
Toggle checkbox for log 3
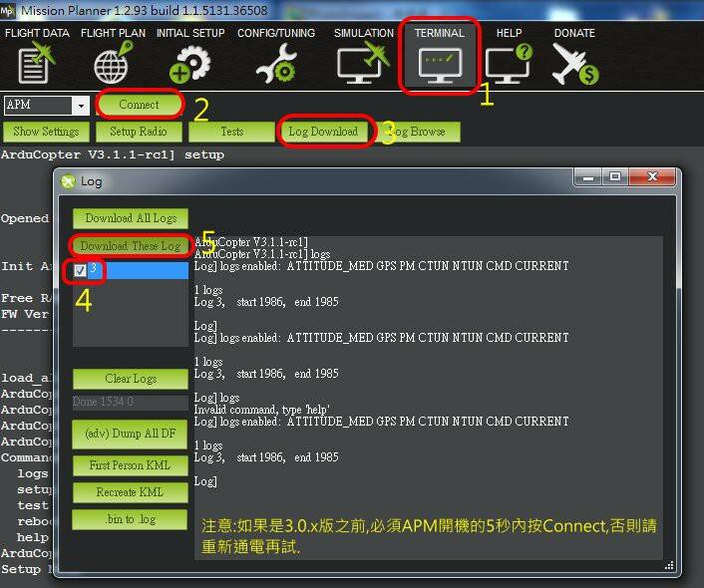80,270
